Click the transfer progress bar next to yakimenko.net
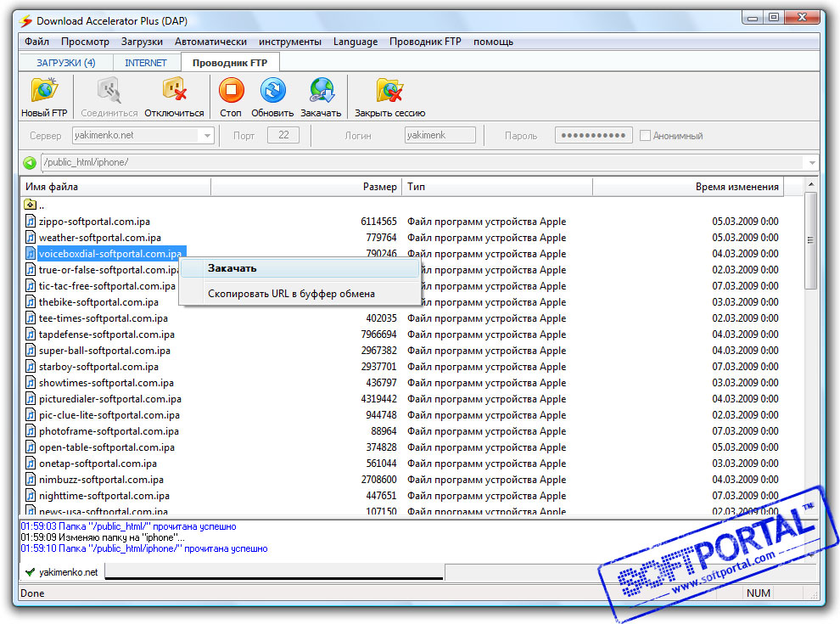Image resolution: width=840 pixels, height=624 pixels. point(274,572)
